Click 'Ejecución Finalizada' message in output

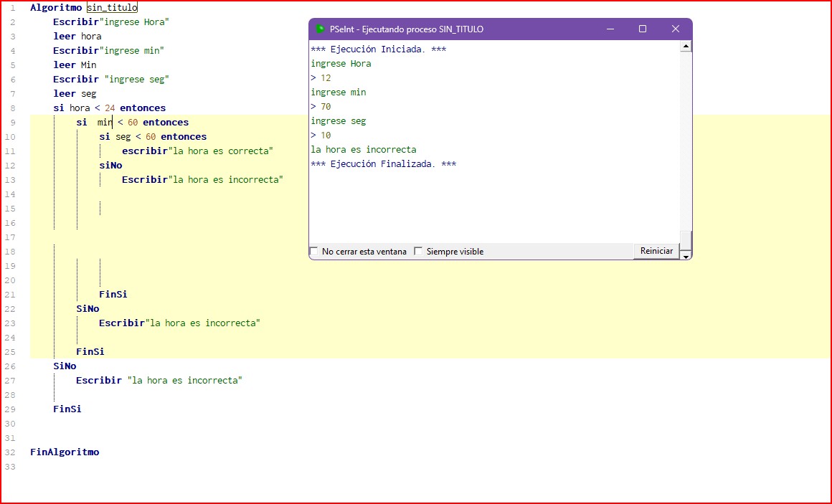coord(384,164)
